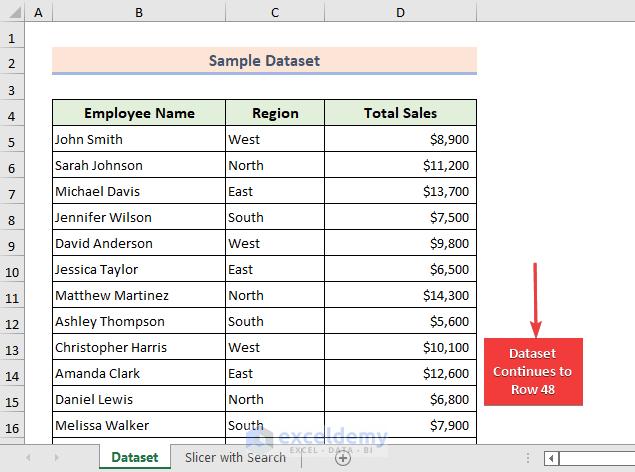The width and height of the screenshot is (635, 472).
Task: Click the Select All corner triangle
Action: 14,12
